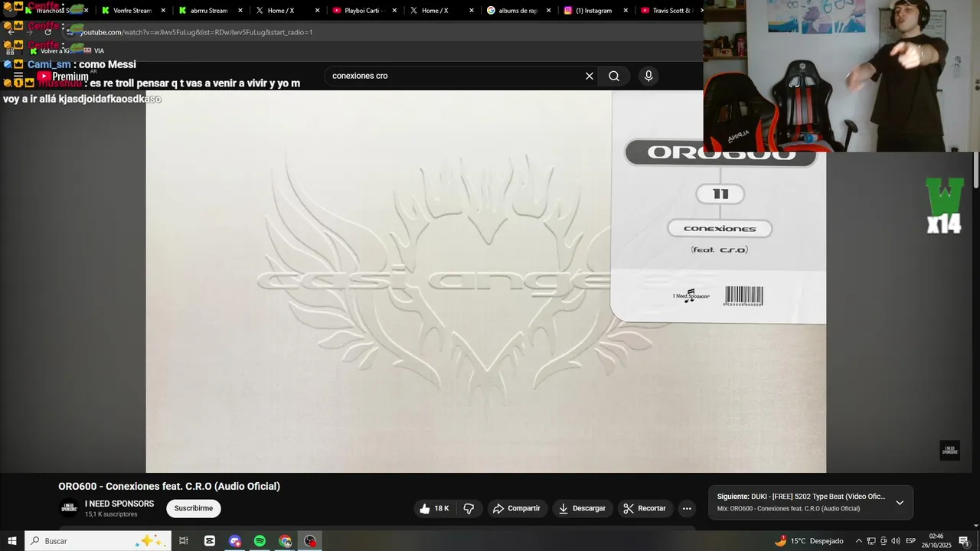Click the Conexiones video player frame
This screenshot has width=980, height=551.
click(x=486, y=282)
